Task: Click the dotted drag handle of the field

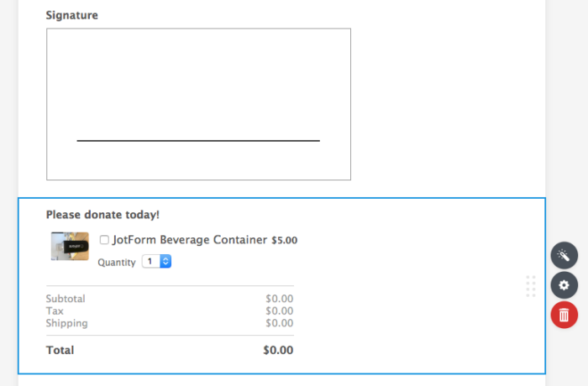Action: [531, 285]
